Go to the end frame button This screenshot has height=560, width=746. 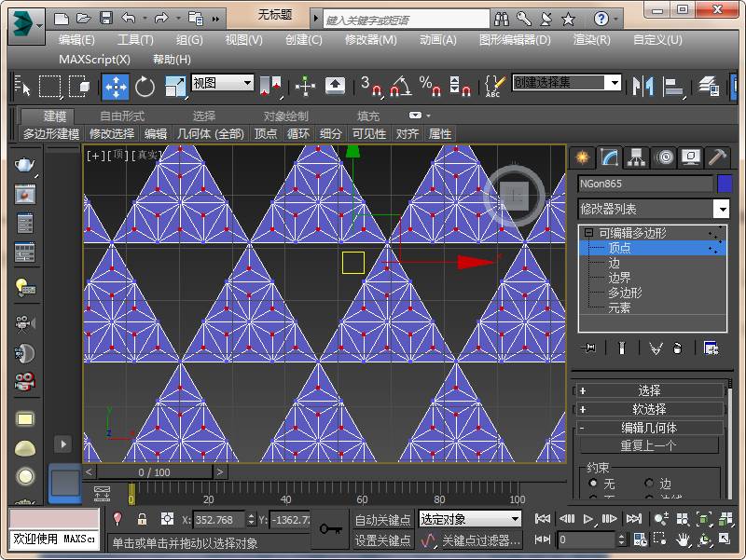point(633,519)
